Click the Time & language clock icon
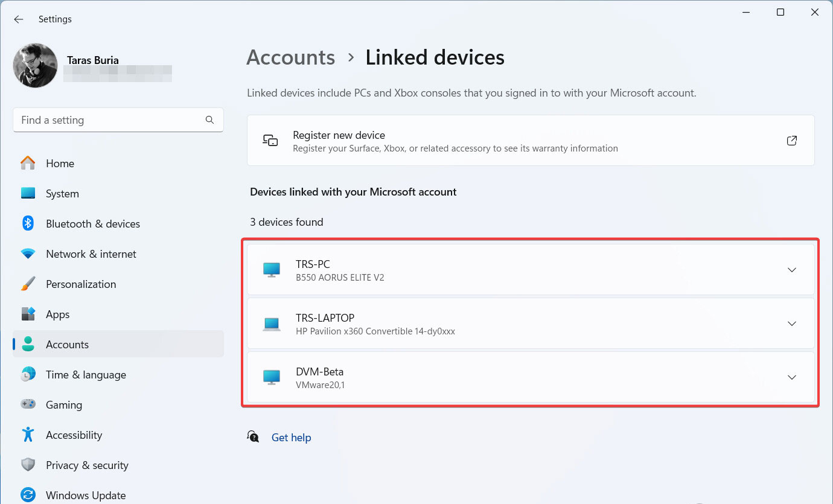The height and width of the screenshot is (504, 833). click(28, 374)
